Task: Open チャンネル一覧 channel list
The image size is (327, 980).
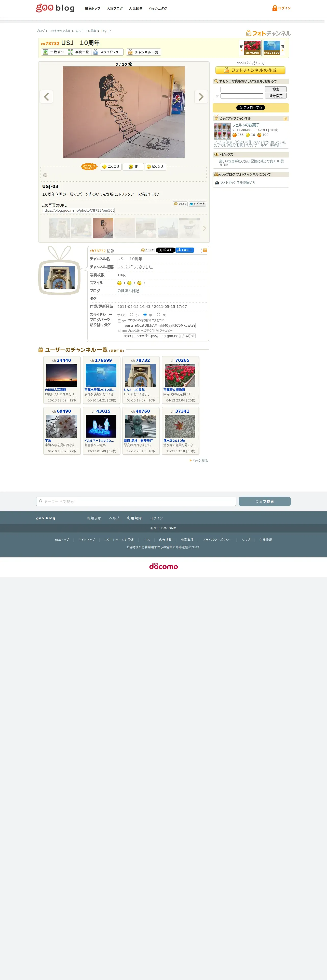Action: (144, 52)
